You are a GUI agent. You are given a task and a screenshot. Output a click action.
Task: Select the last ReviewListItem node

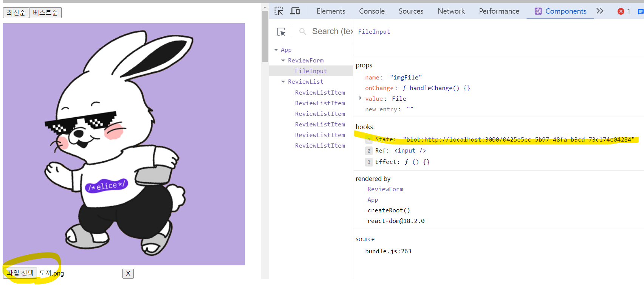tap(320, 146)
